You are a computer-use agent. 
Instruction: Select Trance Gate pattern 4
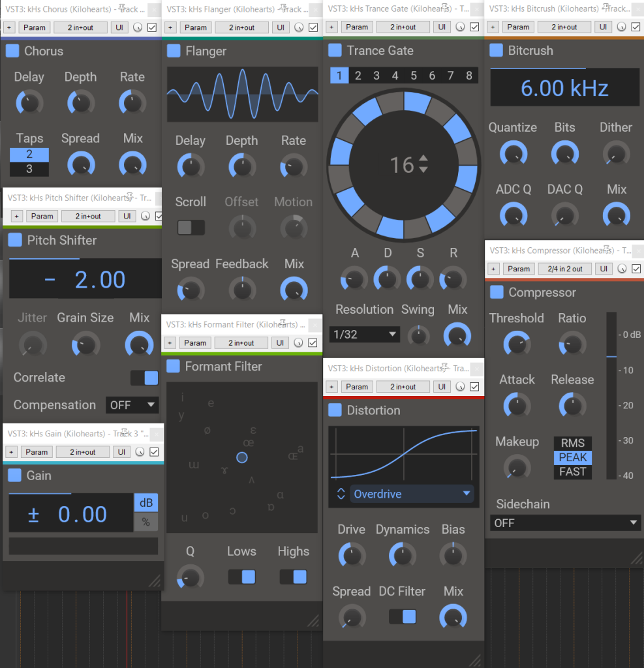[x=395, y=76]
